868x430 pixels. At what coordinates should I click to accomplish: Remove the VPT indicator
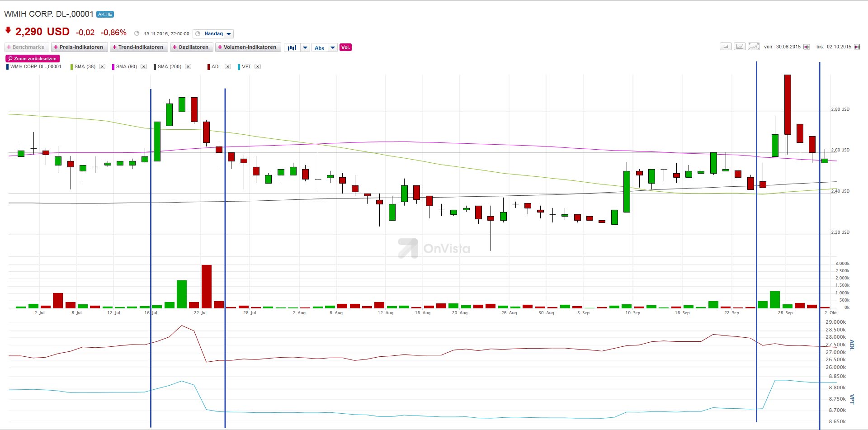click(258, 66)
